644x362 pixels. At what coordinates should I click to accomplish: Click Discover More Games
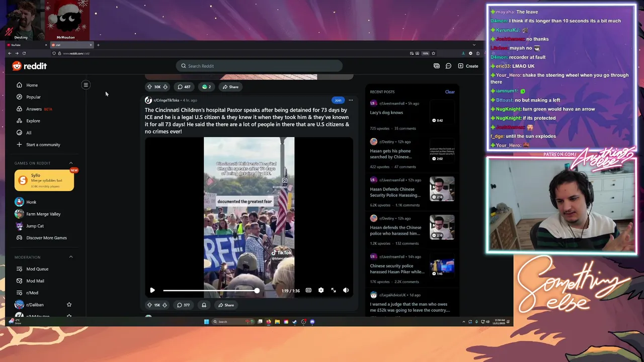(x=41, y=238)
